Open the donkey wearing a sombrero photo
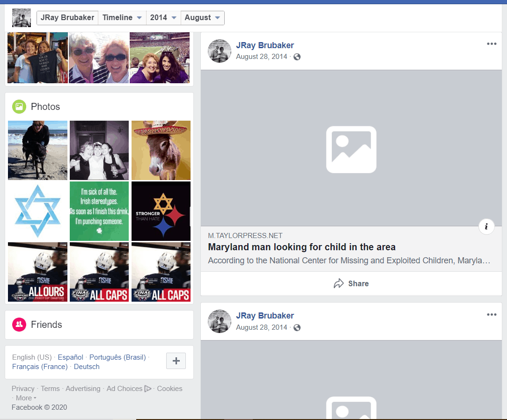Screen dimensions: 507x420 [161, 150]
